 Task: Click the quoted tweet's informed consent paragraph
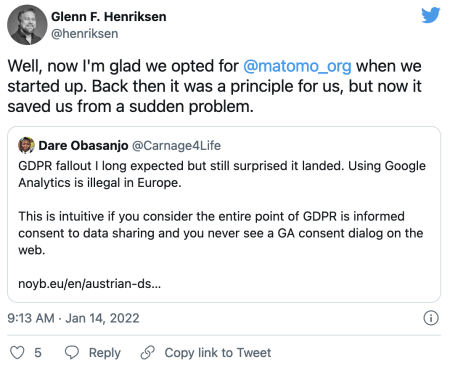click(221, 233)
